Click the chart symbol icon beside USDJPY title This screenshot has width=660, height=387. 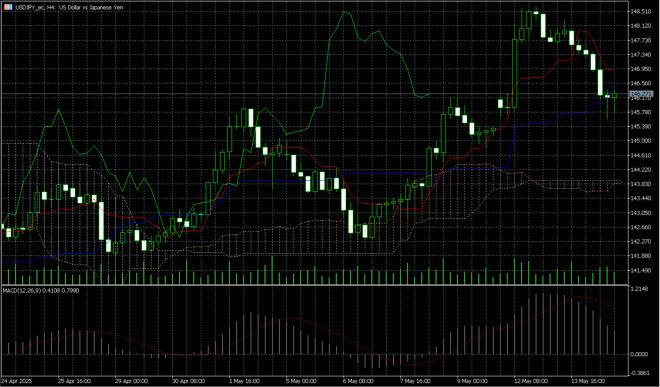pyautogui.click(x=8, y=8)
